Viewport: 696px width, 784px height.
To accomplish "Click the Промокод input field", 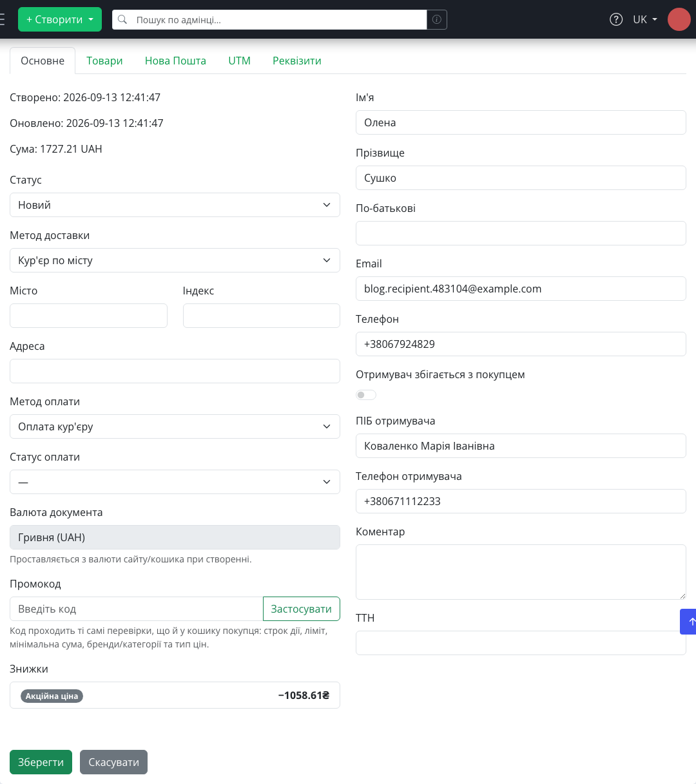I will pos(137,609).
